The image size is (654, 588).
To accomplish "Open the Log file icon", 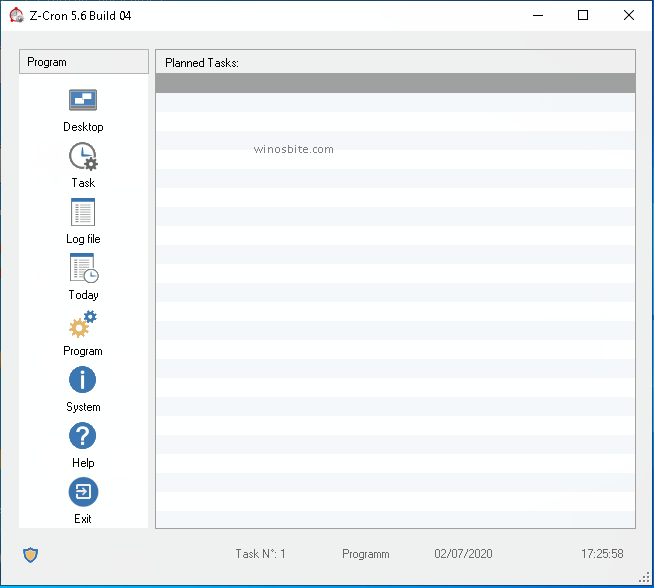I will pos(83,212).
